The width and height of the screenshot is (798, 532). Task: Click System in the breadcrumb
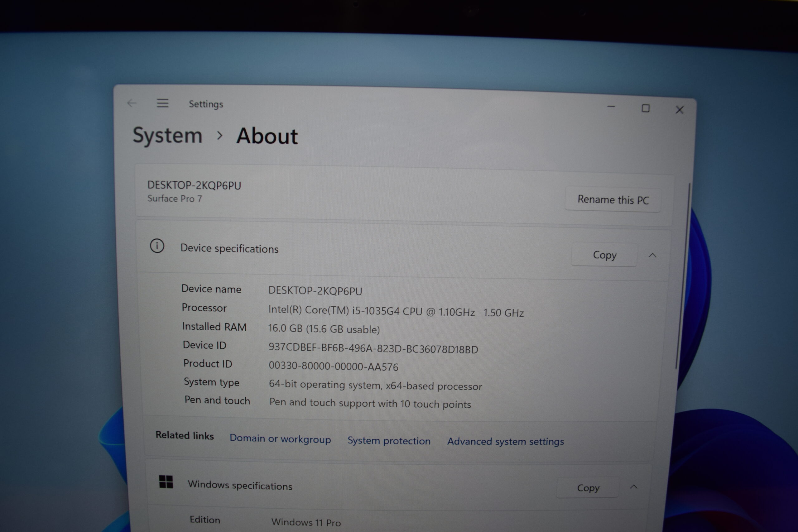(168, 135)
